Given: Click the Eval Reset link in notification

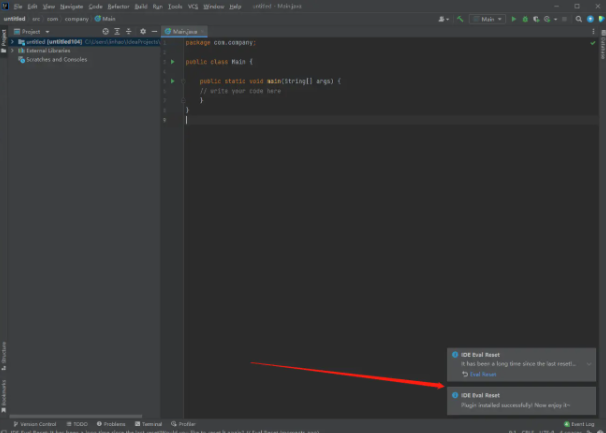Looking at the screenshot, I should point(483,374).
